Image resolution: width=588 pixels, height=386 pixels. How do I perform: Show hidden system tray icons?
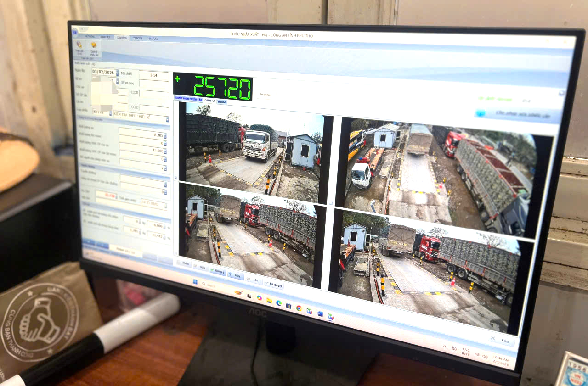444,347
